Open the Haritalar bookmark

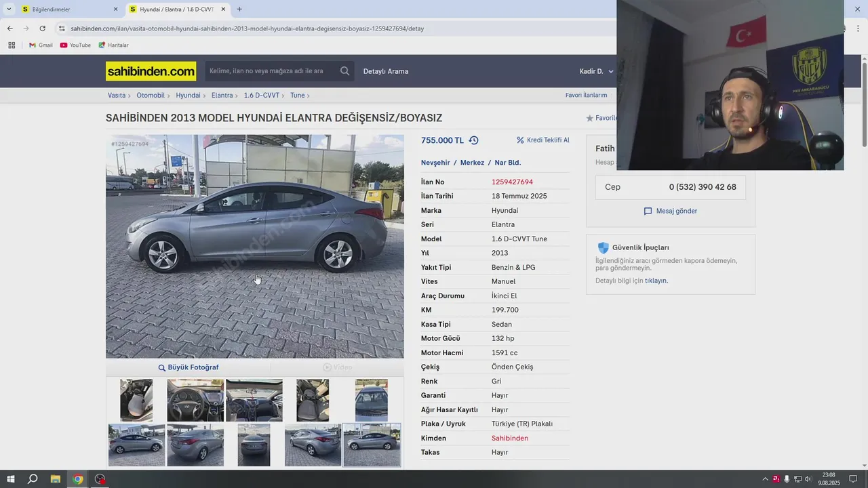113,45
